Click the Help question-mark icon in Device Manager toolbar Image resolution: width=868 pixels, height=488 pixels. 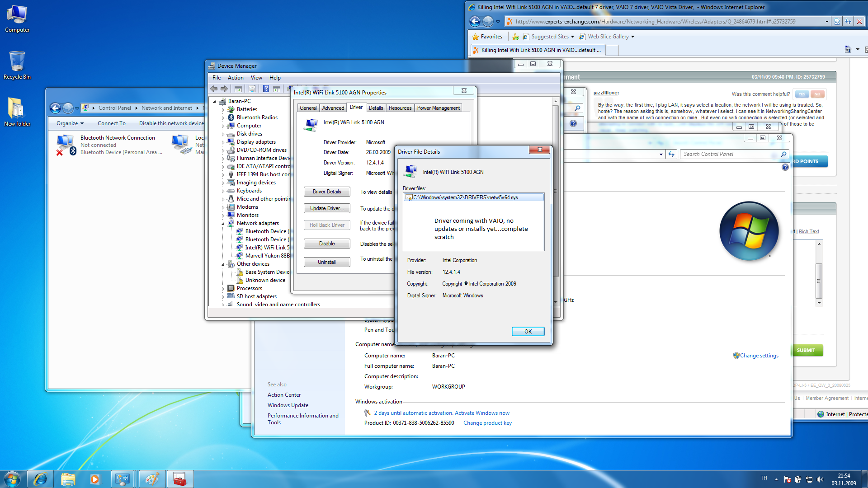tap(266, 89)
